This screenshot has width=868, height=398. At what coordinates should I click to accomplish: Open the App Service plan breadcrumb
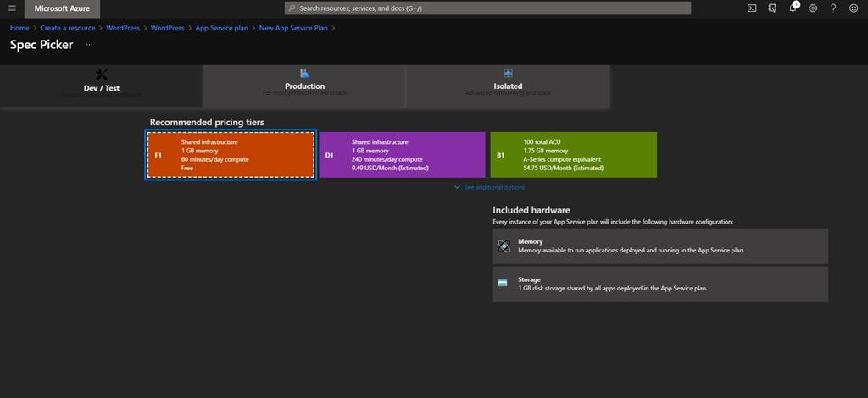pyautogui.click(x=221, y=28)
